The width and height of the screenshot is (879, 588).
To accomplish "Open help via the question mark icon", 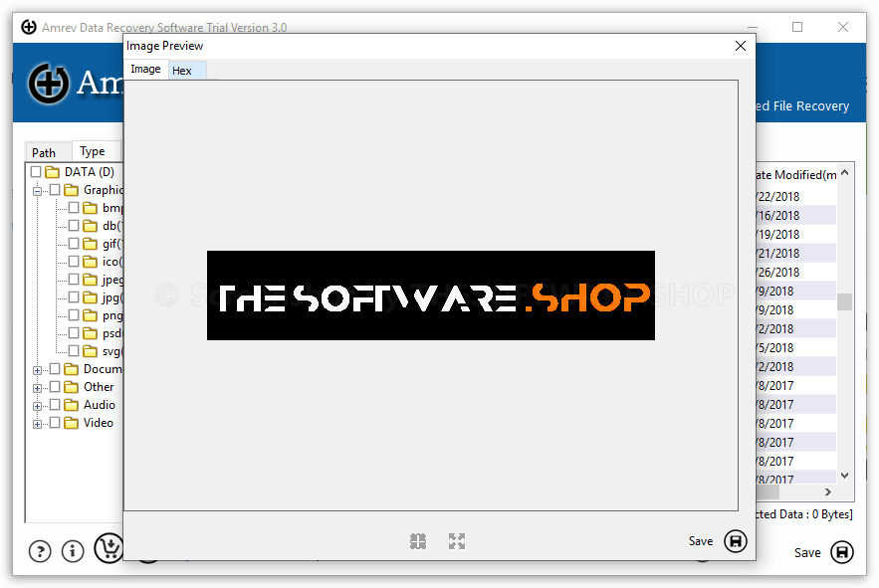I will click(x=39, y=550).
